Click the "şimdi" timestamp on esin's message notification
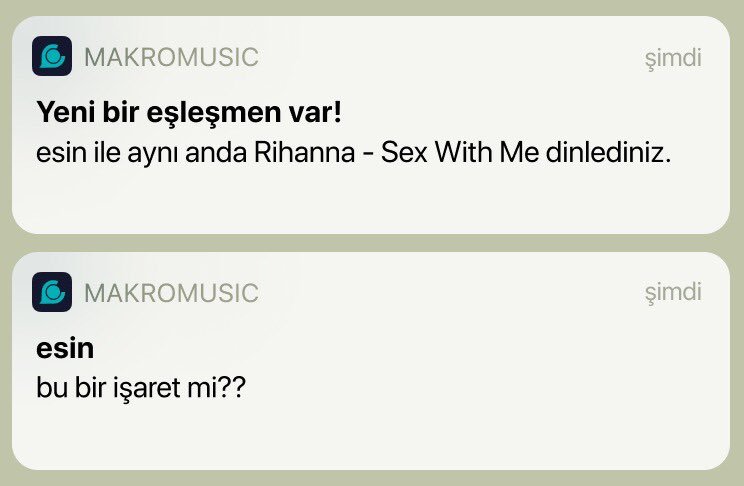Viewport: 744px width, 486px height. pyautogui.click(x=673, y=293)
